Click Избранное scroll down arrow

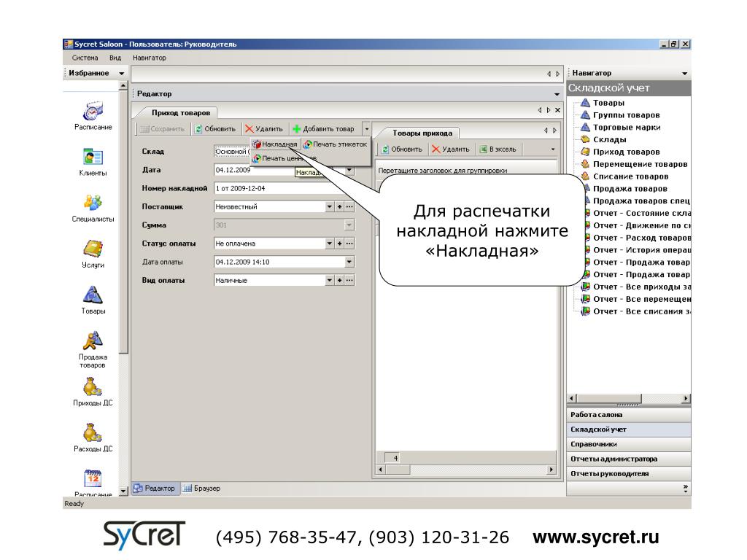(x=123, y=491)
